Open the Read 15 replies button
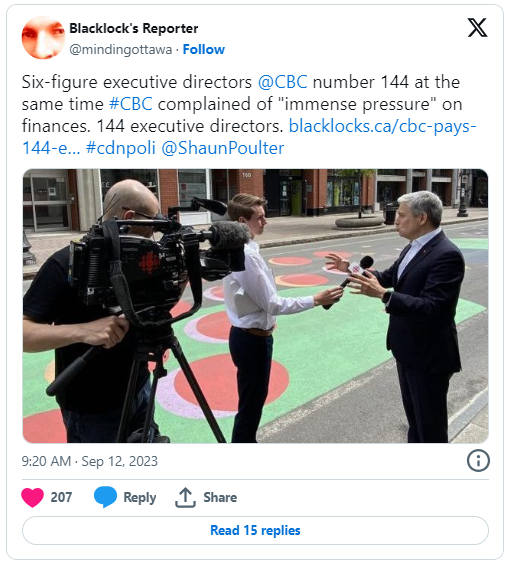 [x=255, y=530]
